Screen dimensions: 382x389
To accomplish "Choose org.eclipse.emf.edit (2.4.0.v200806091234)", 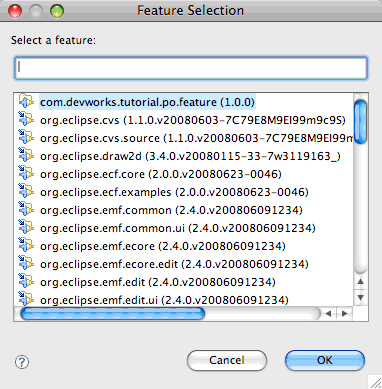I will [x=158, y=282].
